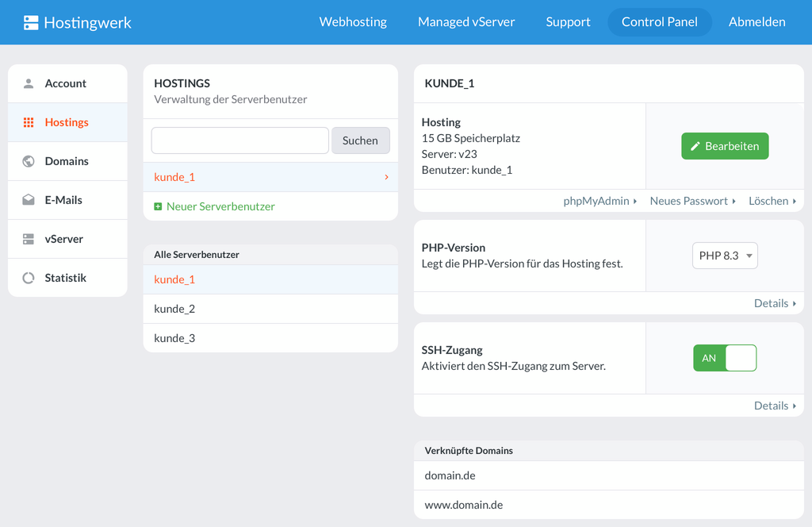The image size is (812, 527).
Task: Open the Webhosting menu
Action: click(353, 21)
